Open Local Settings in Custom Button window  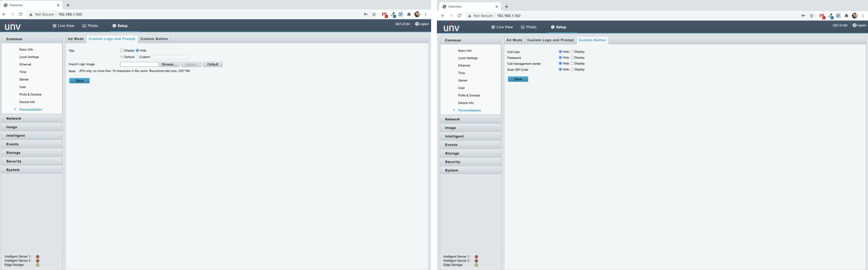[468, 58]
